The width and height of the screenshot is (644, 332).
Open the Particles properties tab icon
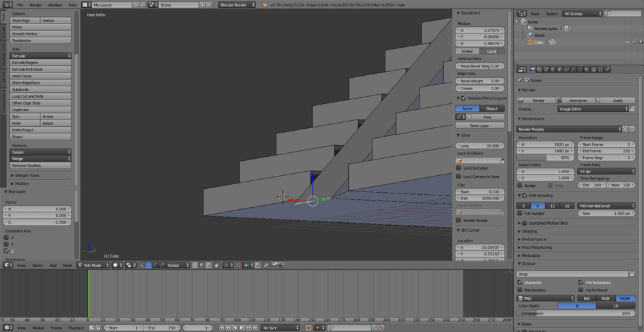600,70
